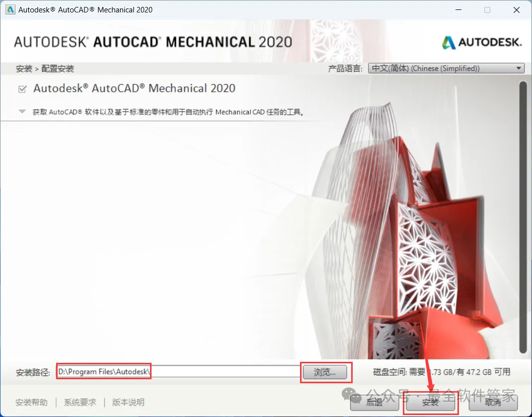Click the 安装 install button
This screenshot has width=532, height=417.
(431, 403)
